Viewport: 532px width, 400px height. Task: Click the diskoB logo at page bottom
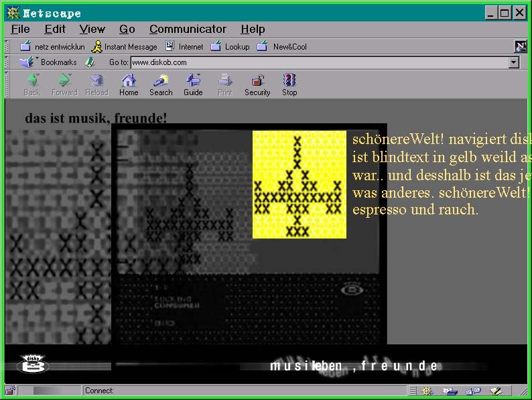point(34,363)
